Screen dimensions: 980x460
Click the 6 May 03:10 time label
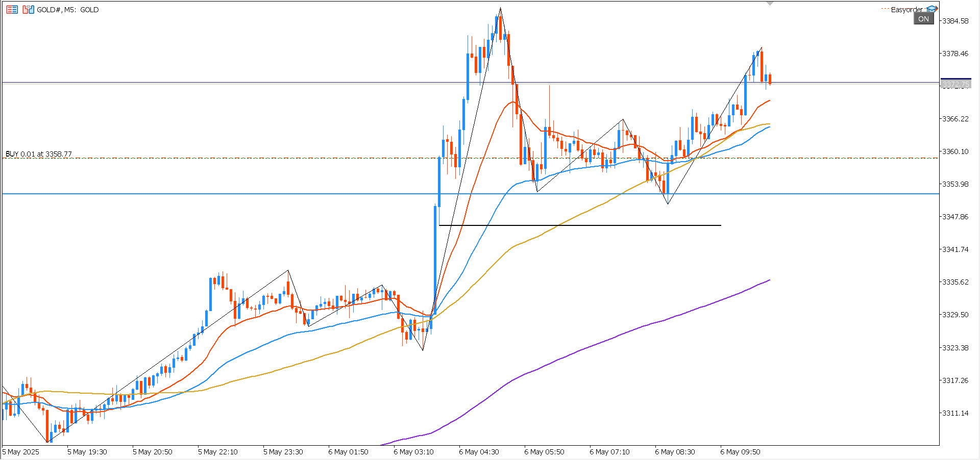pyautogui.click(x=413, y=452)
